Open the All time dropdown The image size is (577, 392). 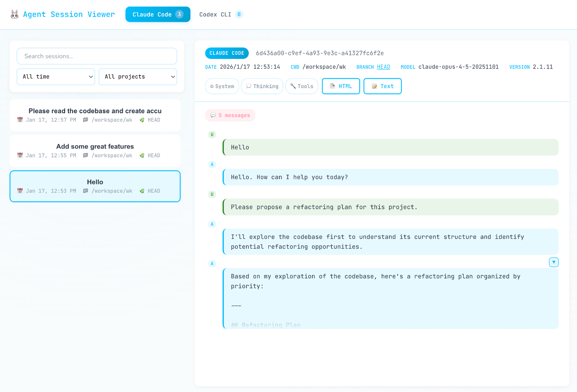click(x=56, y=77)
